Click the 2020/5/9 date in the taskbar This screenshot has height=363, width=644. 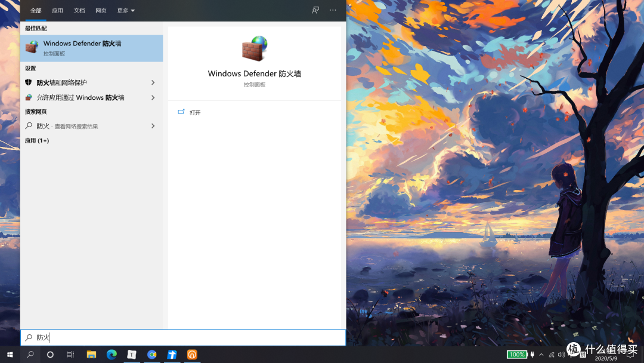606,358
